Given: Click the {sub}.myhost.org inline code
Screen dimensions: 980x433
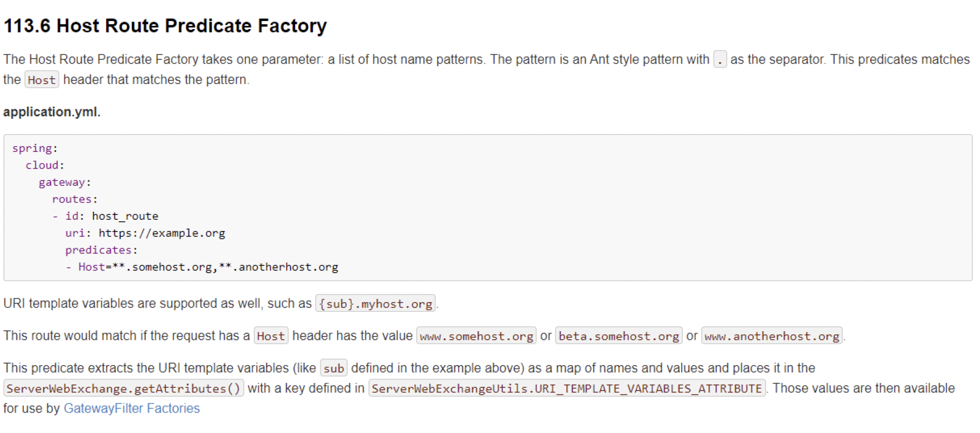Looking at the screenshot, I should 375,304.
